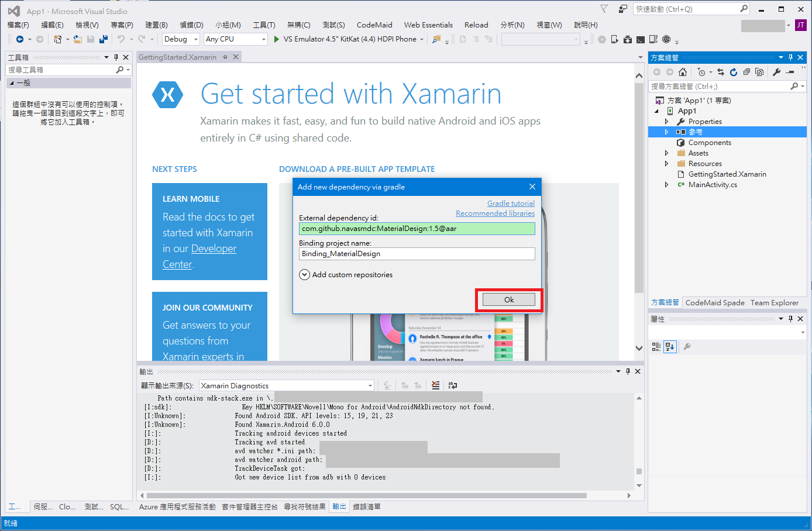Click the round profiler icon in toolbar

pyautogui.click(x=666, y=39)
